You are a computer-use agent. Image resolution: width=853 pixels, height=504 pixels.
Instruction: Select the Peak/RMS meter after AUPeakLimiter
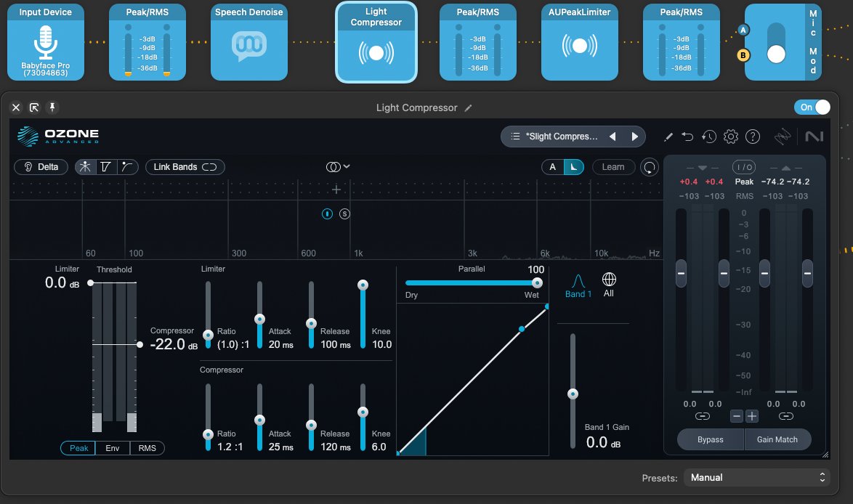(681, 42)
